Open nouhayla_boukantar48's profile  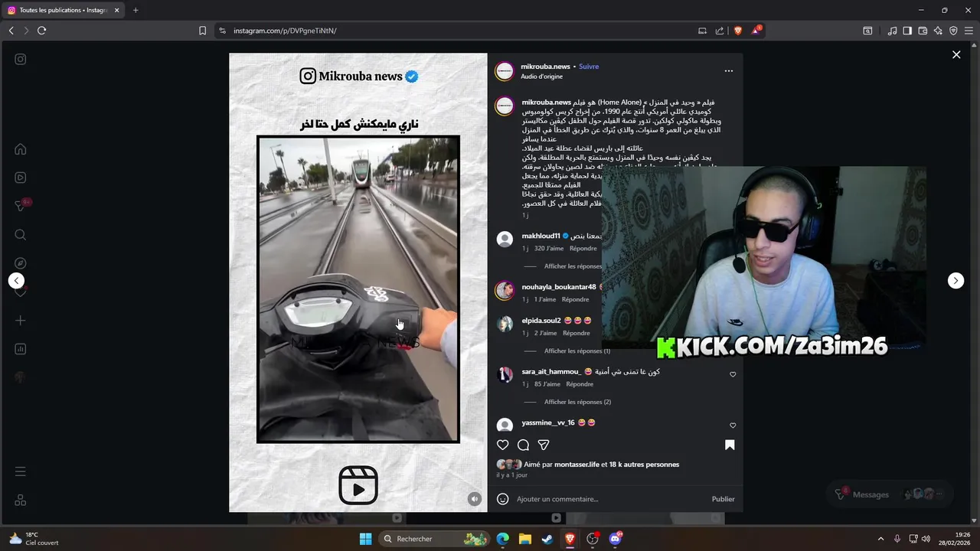(559, 287)
